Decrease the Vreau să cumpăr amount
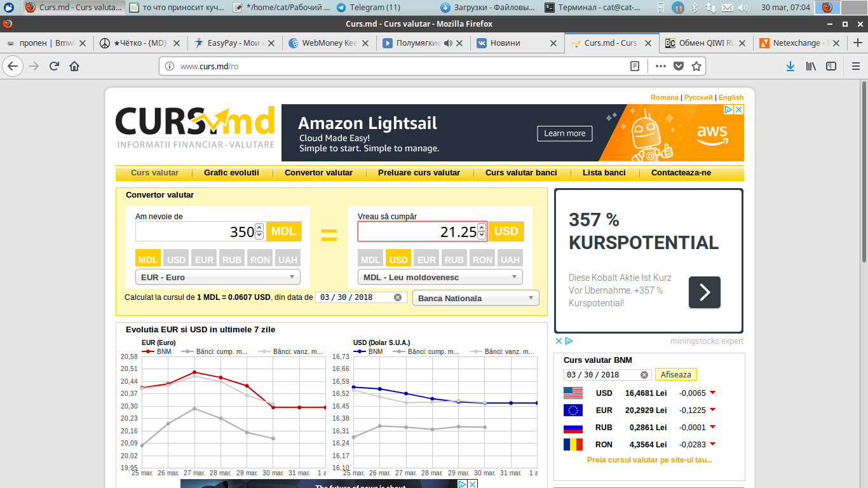This screenshot has height=488, width=868. pos(482,235)
